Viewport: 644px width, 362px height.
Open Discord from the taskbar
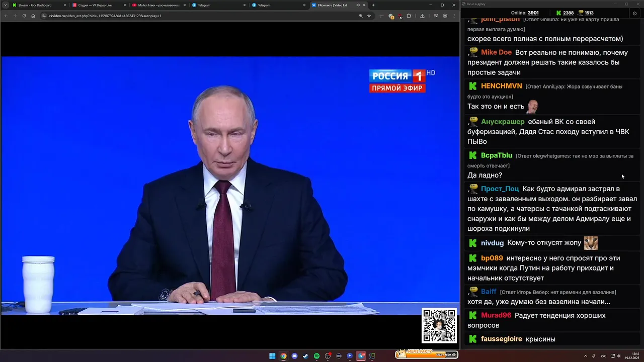294,356
